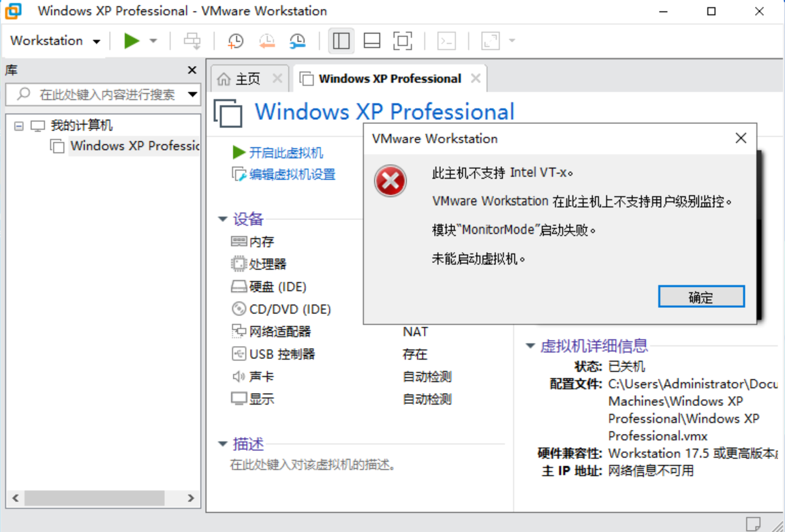
Task: Select the 网络适配器 device row
Action: pyautogui.click(x=271, y=332)
